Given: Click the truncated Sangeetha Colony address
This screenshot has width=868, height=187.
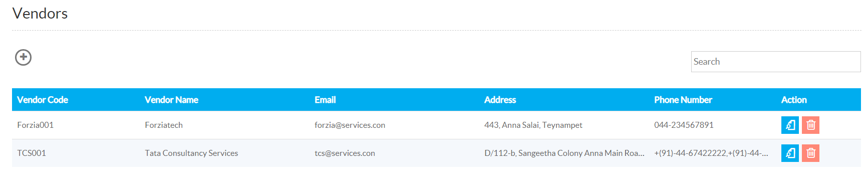Looking at the screenshot, I should pos(564,153).
